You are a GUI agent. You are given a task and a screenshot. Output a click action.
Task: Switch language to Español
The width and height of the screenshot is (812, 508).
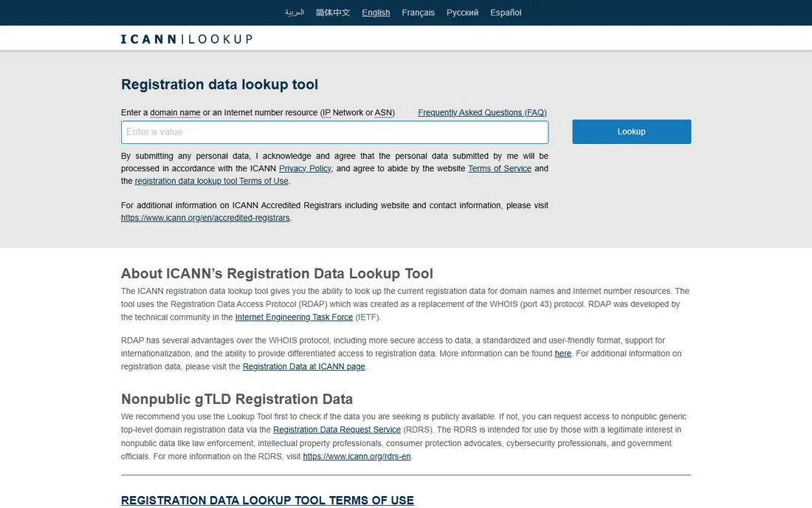(506, 13)
